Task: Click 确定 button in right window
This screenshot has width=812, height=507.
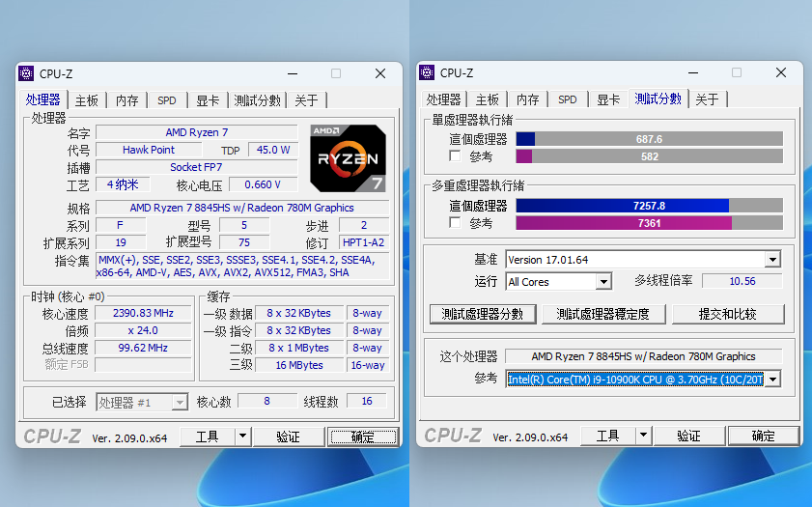Action: coord(764,436)
